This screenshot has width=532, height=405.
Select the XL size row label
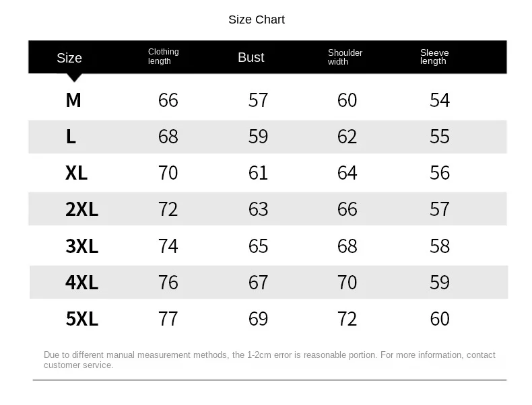[x=77, y=173]
